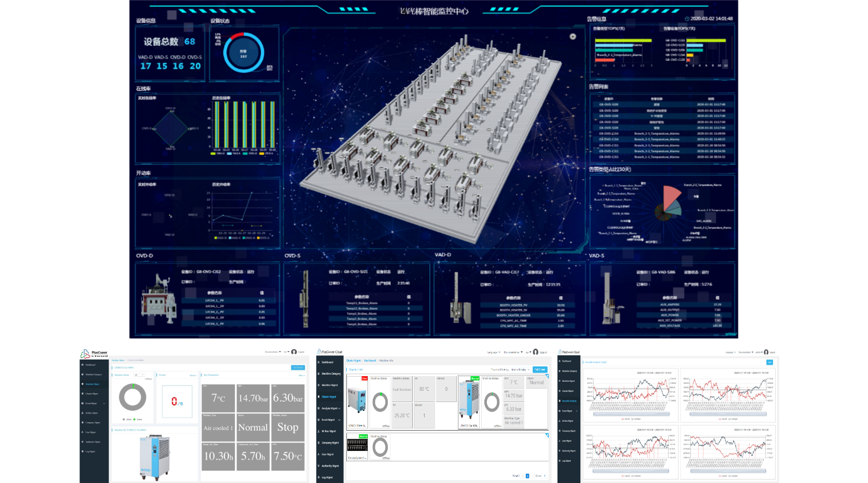Screen dimensions: 868x483
Task: Click the play button above the 3D factory model
Action: [x=573, y=36]
